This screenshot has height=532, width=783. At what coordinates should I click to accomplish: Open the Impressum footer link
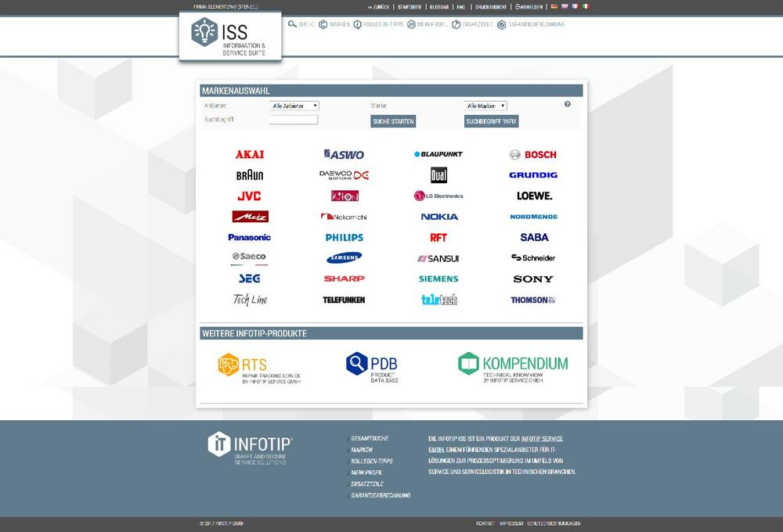pos(511,523)
